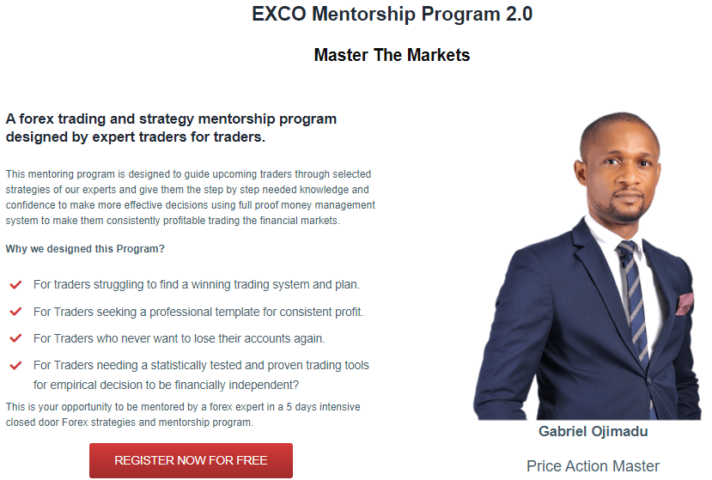
Task: Click the text For Traders needing statistically tested
Action: [201, 365]
